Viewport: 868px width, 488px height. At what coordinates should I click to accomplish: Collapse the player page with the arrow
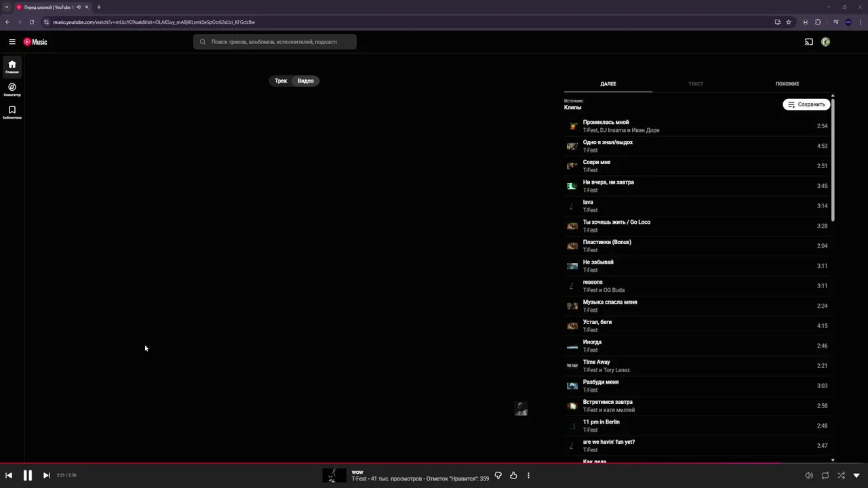tap(856, 476)
